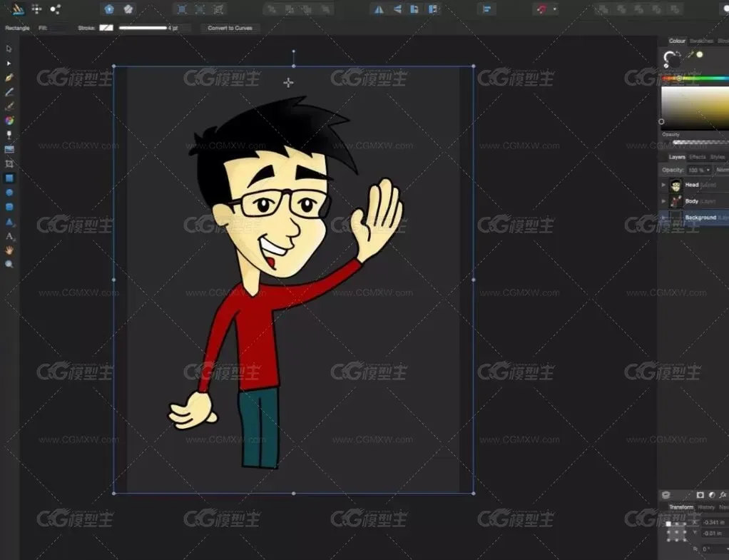Select the Vector Crop tool
729x560 pixels.
[x=9, y=164]
